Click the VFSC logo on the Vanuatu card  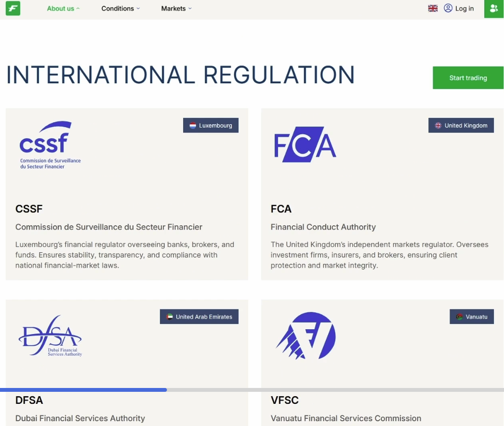(x=305, y=336)
